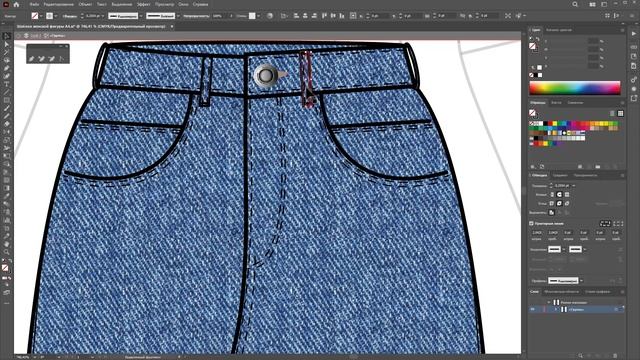This screenshot has height=360, width=640.
Task: Open the Файл menu
Action: pyautogui.click(x=34, y=4)
